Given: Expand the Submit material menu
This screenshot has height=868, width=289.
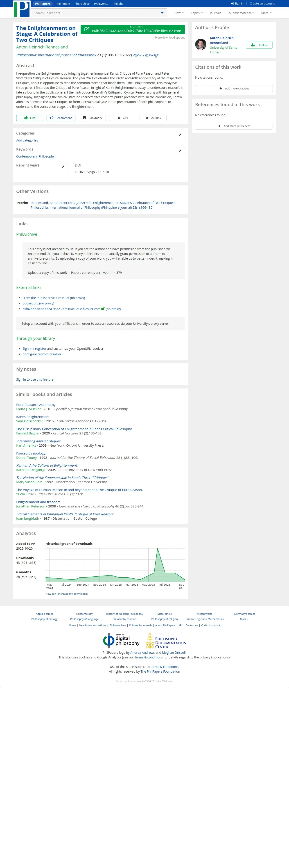Looking at the screenshot, I should 242,13.
